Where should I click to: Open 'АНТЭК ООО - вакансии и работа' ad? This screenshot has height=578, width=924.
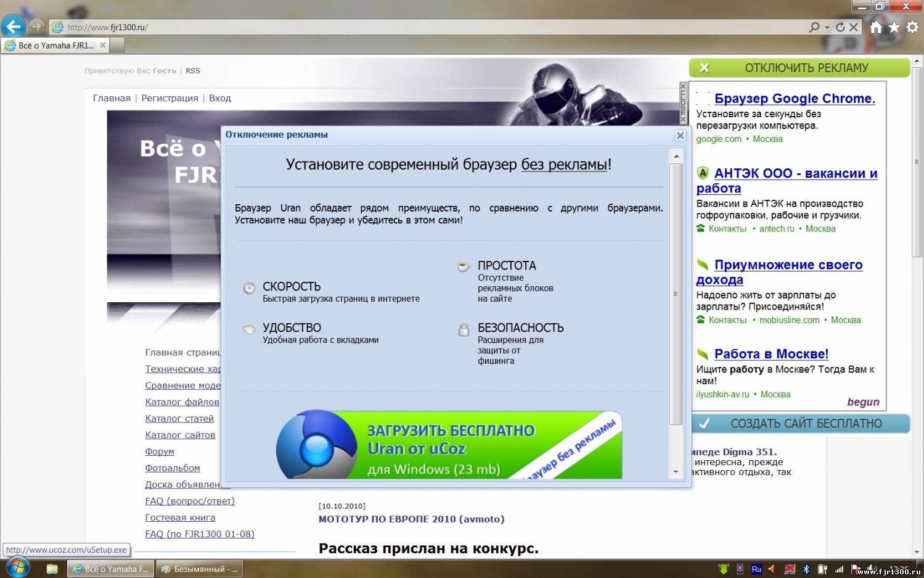coord(787,181)
